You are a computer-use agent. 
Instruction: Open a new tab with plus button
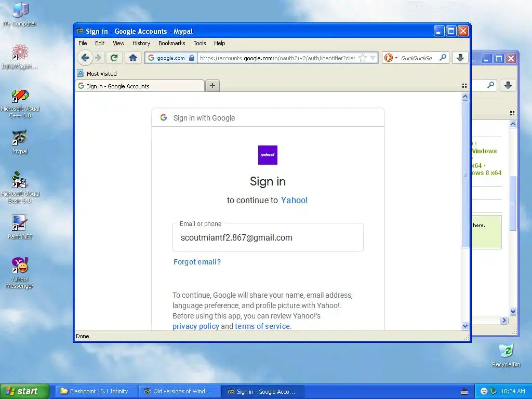212,86
